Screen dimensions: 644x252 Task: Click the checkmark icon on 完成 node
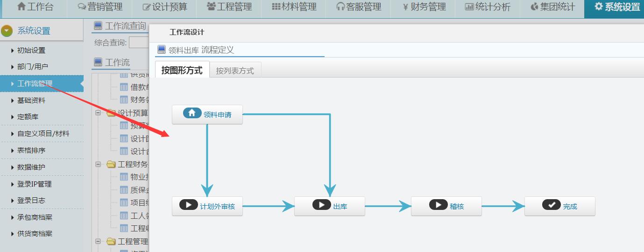[551, 205]
